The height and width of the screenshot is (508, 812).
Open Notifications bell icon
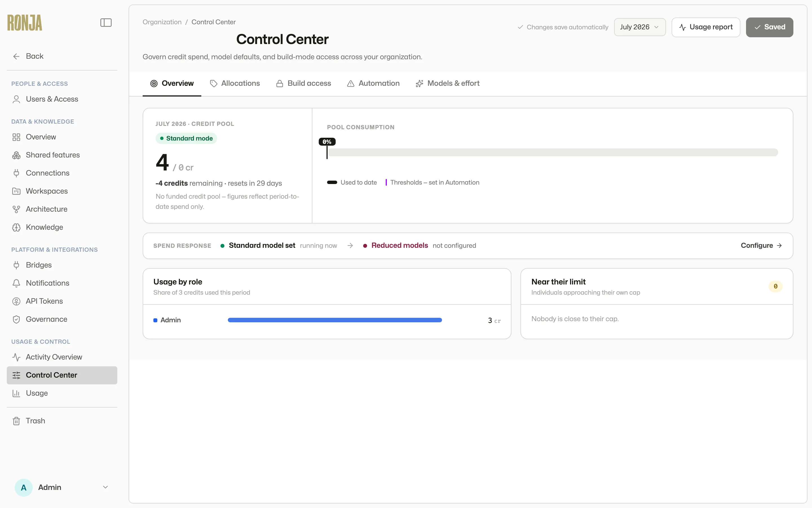[16, 283]
